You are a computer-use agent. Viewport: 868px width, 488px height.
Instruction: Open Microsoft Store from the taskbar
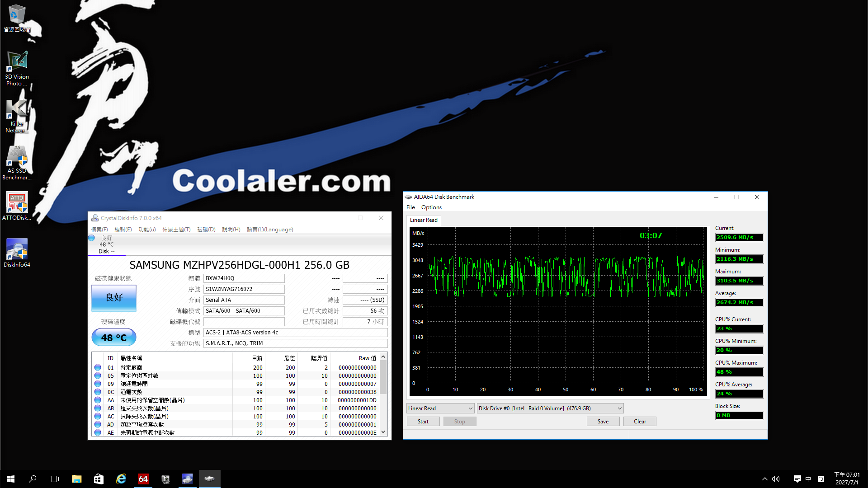point(99,479)
